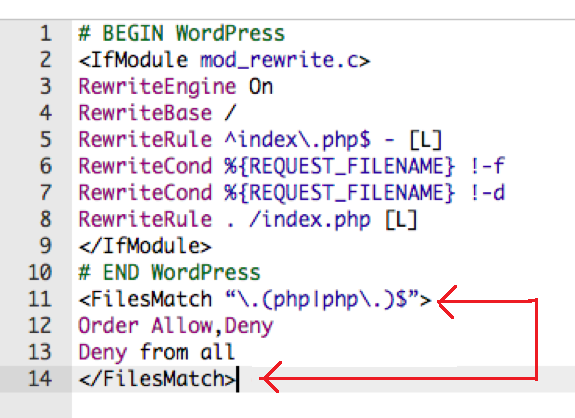Viewport: 575px width, 418px height.
Task: Select line number 12 in the gutter
Action: point(40,326)
